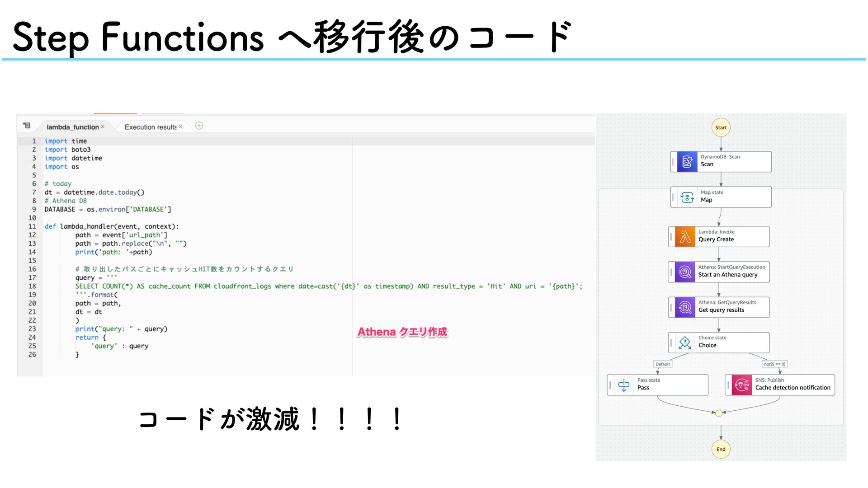
Task: Click the print("query: " + query) line
Action: [x=121, y=329]
